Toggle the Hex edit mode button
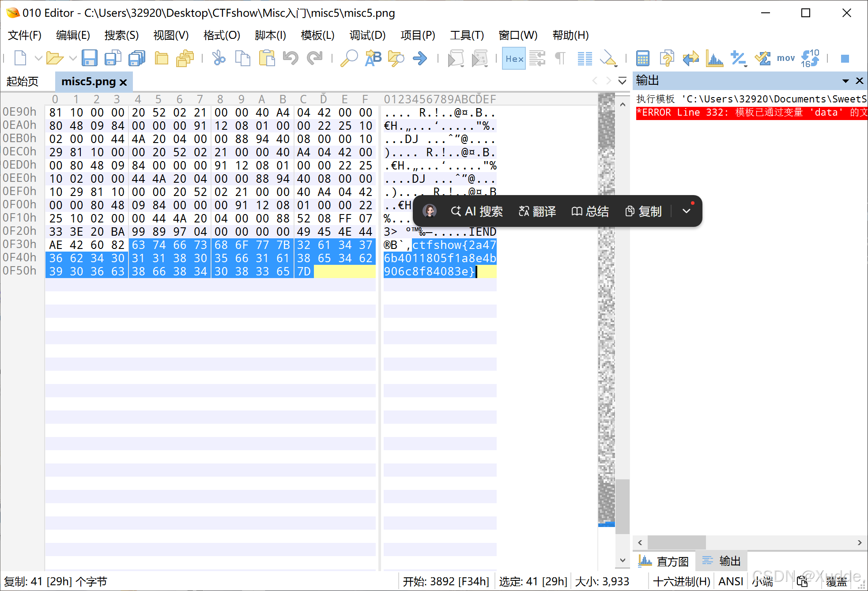This screenshot has width=868, height=591. [x=513, y=58]
